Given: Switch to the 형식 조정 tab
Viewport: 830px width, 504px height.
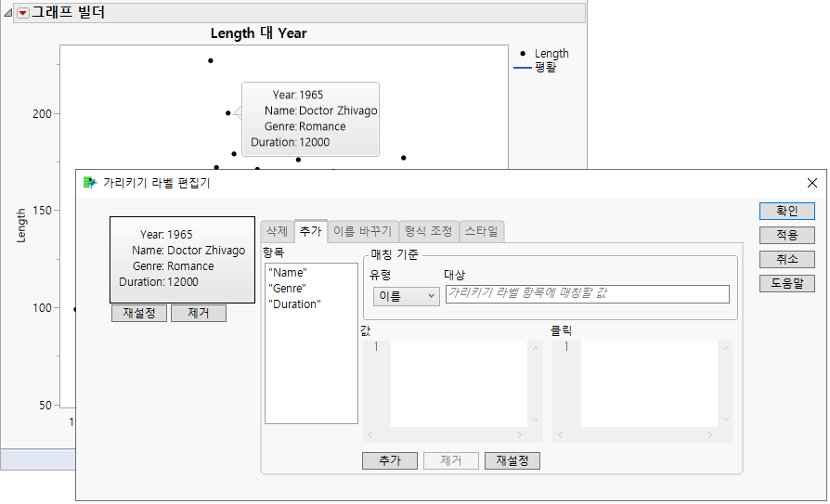Looking at the screenshot, I should pyautogui.click(x=428, y=231).
